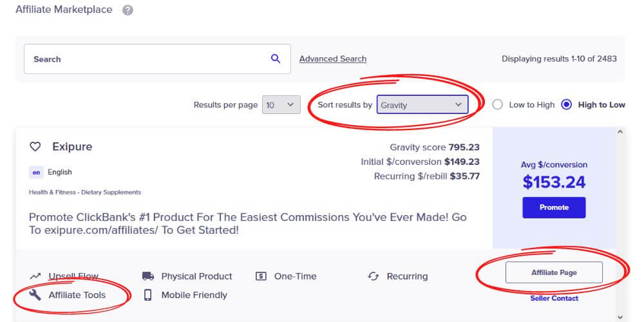Image resolution: width=644 pixels, height=322 pixels.
Task: Click the Recurring arrows icon
Action: pyautogui.click(x=374, y=276)
